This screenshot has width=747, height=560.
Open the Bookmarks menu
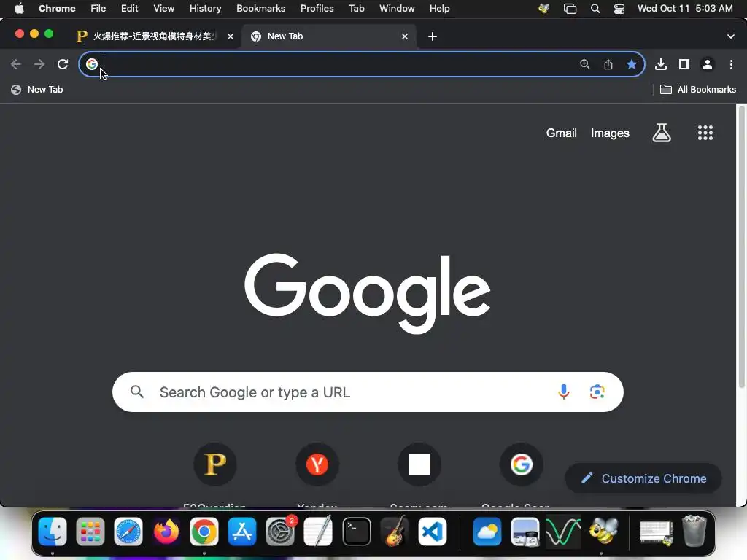coord(260,9)
